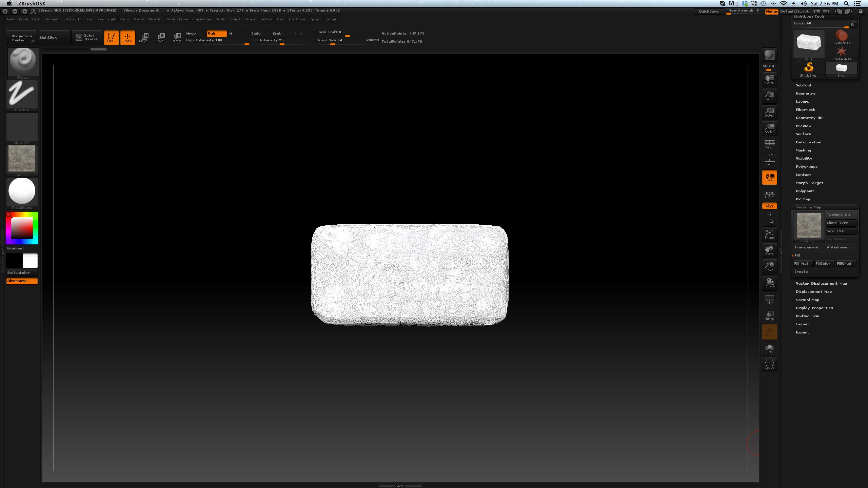Open the FreeHand stroke picker

click(x=22, y=96)
